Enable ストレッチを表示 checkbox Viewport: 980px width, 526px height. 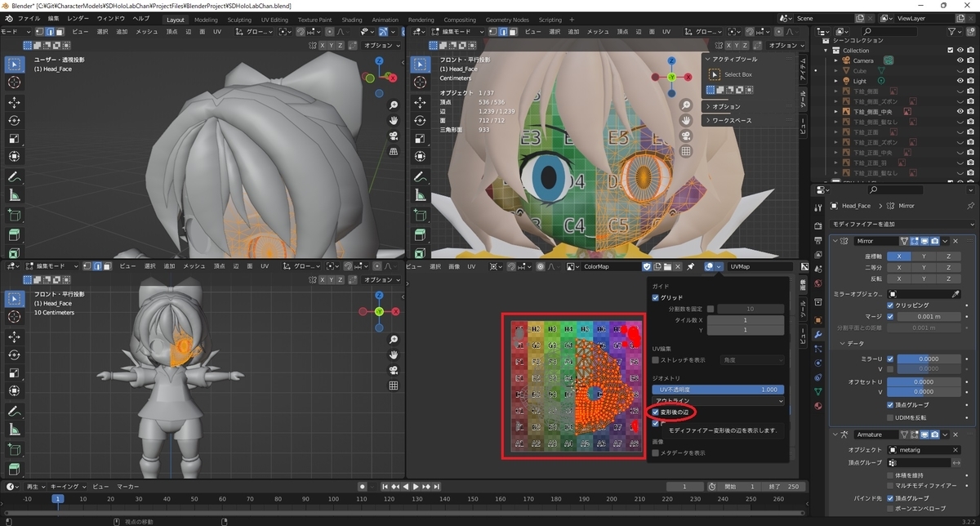656,359
